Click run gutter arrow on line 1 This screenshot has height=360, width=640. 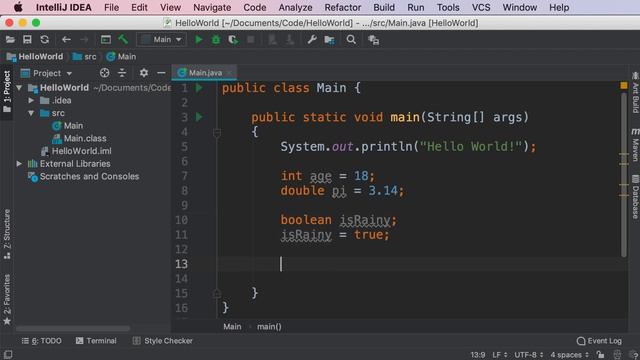click(x=199, y=88)
